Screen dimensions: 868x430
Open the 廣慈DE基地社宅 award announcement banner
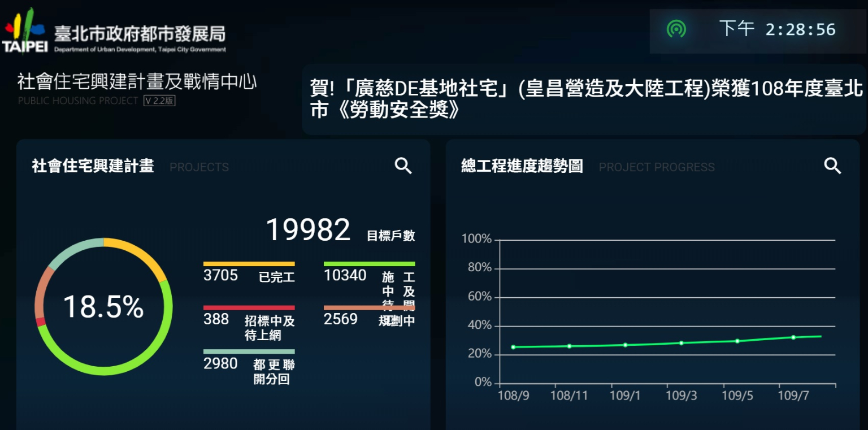coord(584,99)
